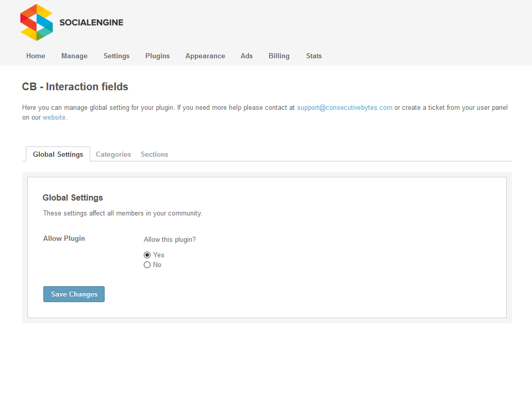Open the Appearance menu

pyautogui.click(x=205, y=56)
